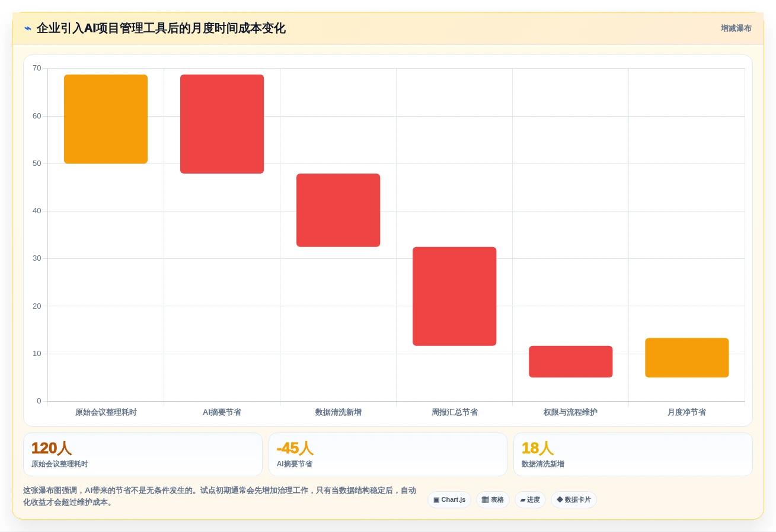This screenshot has width=776, height=532.
Task: Click the x-axis label 数据清洗新增
Action: [338, 412]
